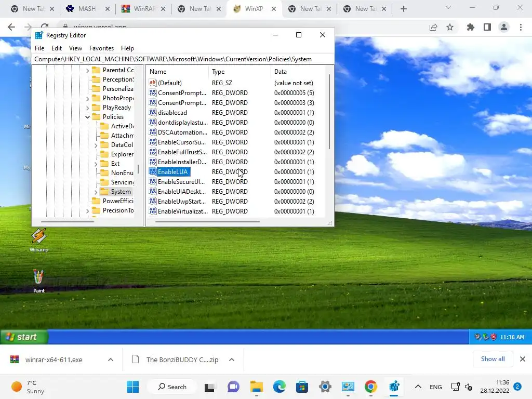The height and width of the screenshot is (399, 532).
Task: Open the View menu in Registry Editor
Action: click(75, 48)
